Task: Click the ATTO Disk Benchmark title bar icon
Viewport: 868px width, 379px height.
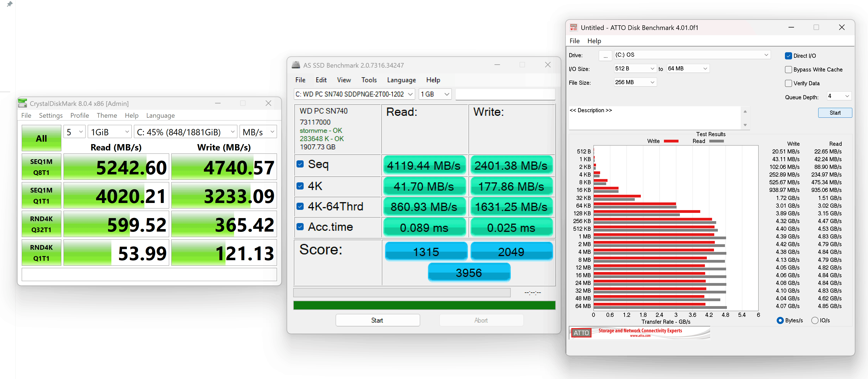Action: click(x=573, y=27)
